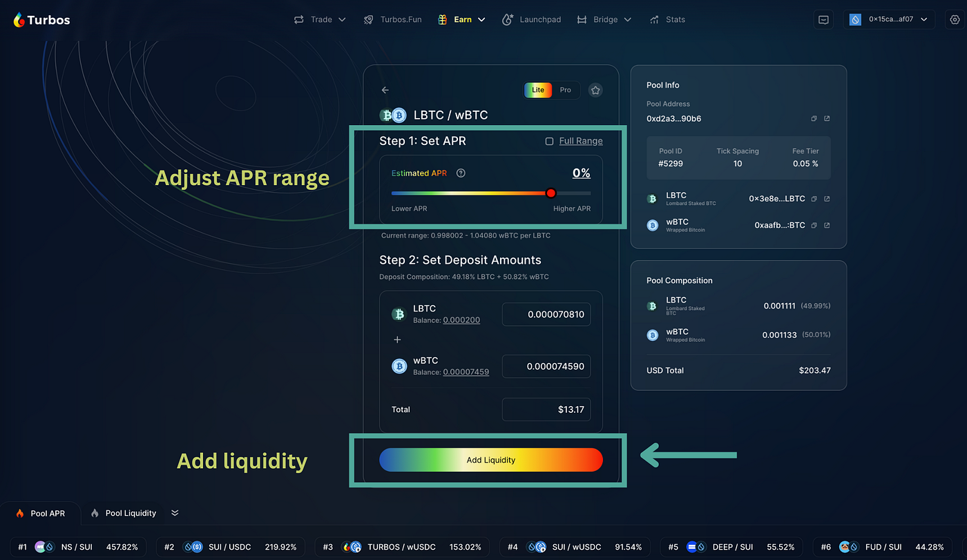Image resolution: width=967 pixels, height=560 pixels.
Task: Click the USD Total $203.47 value
Action: coord(814,370)
